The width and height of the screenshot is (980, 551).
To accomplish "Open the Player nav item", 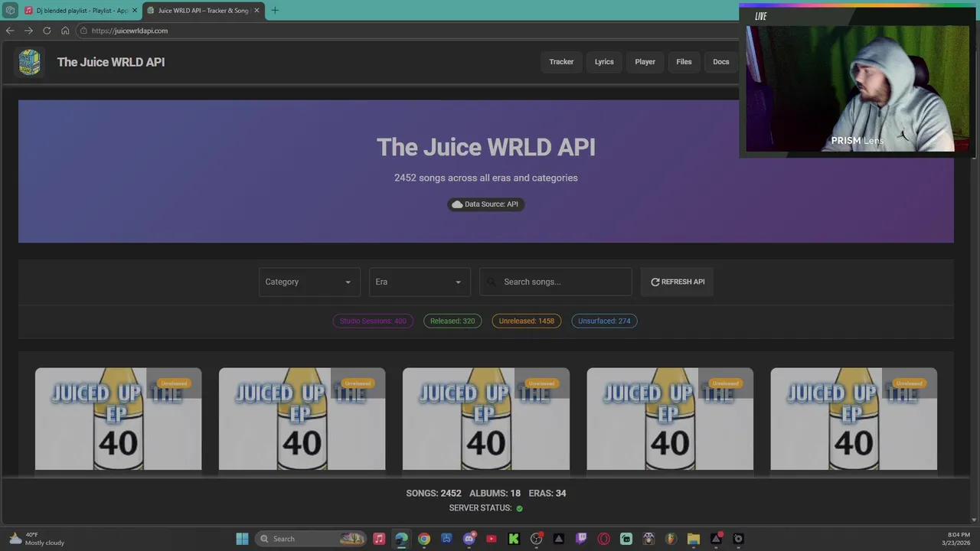I will [x=645, y=62].
